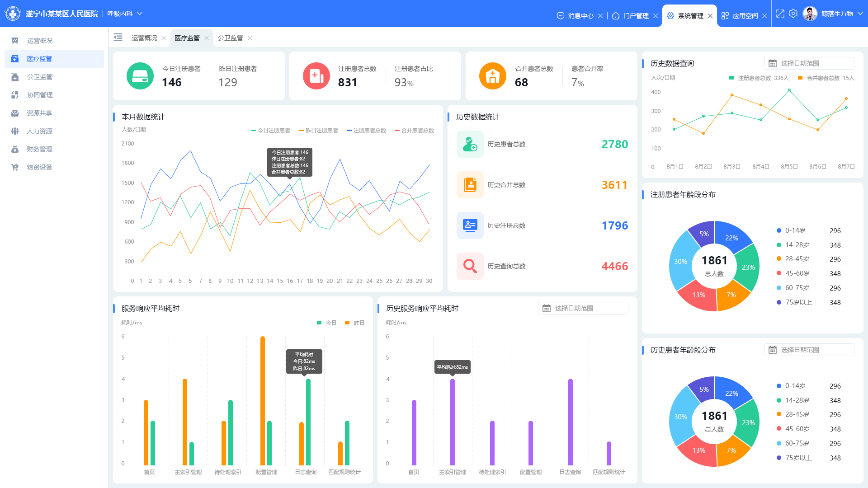Viewport: 868px width, 488px height.
Task: Go to 协同管理 in sidebar
Action: tap(40, 95)
